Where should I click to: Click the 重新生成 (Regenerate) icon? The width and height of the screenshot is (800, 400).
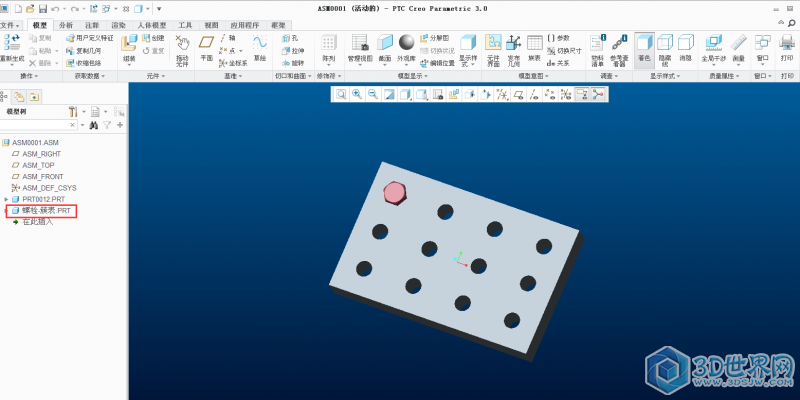tap(13, 44)
